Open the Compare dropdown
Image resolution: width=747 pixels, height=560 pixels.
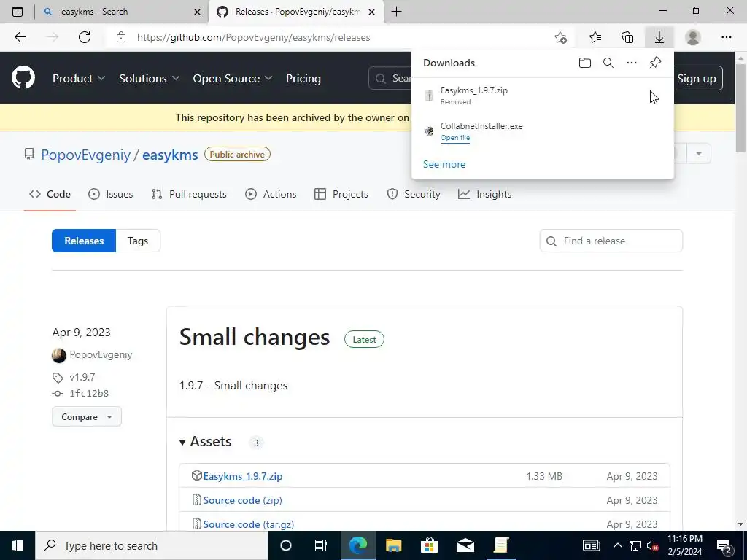point(87,416)
